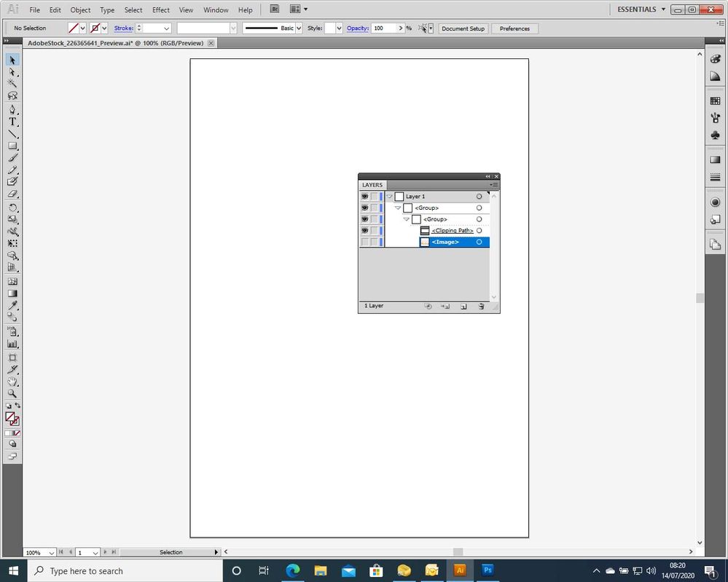Select the Pen tool
Viewport: 728px width, 582px height.
12,109
